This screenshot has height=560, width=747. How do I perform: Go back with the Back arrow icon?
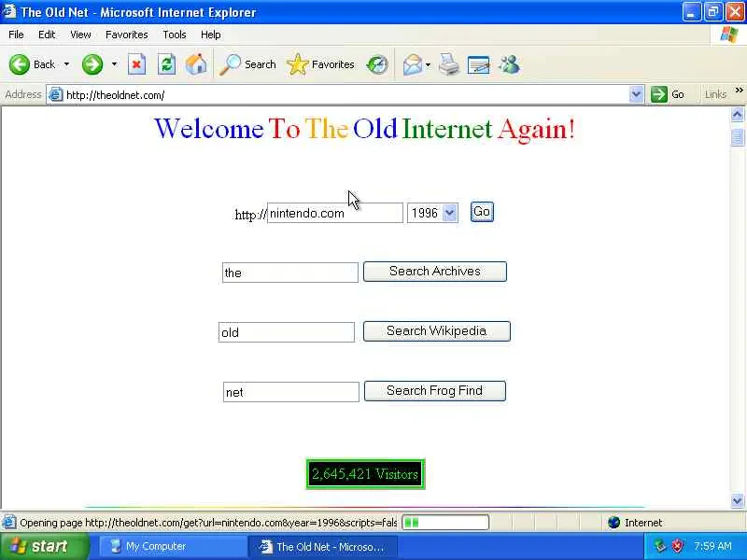19,64
